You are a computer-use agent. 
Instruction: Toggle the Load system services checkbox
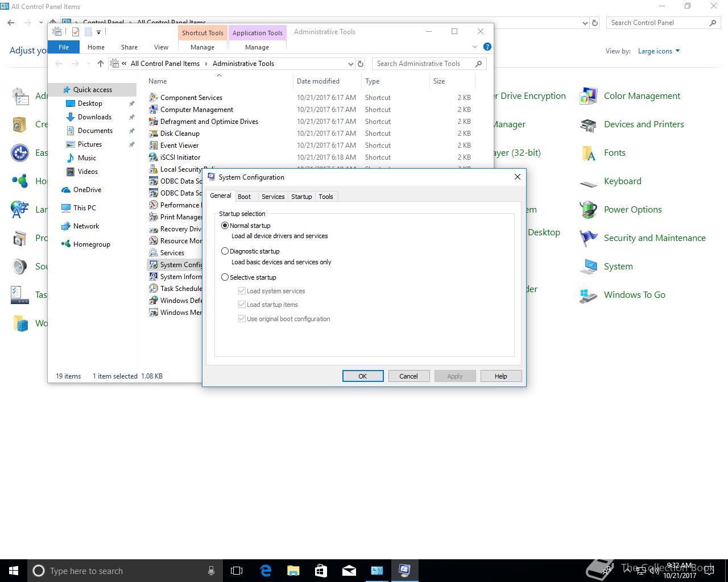(x=242, y=291)
